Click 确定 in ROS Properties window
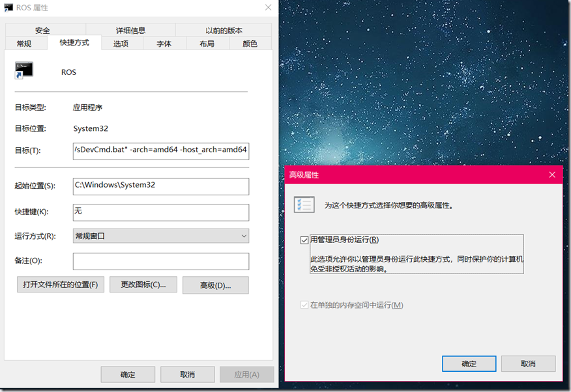Screen dimensions: 571x392 pyautogui.click(x=128, y=374)
